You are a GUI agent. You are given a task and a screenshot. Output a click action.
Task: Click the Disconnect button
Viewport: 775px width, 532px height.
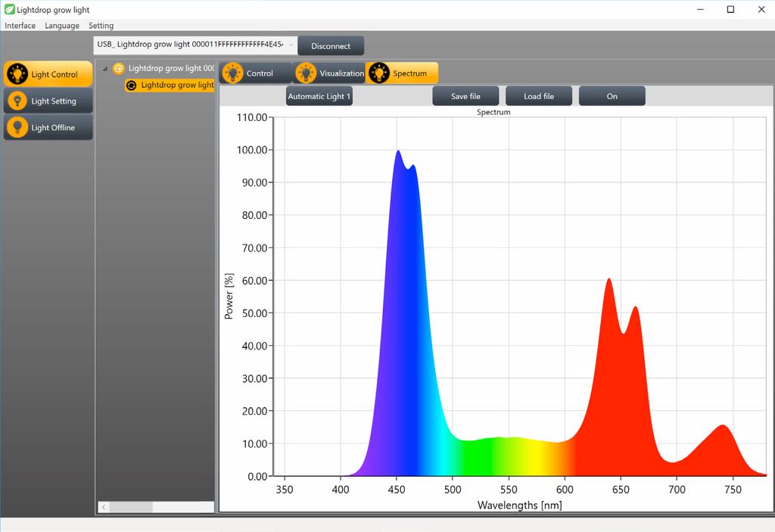pyautogui.click(x=331, y=46)
